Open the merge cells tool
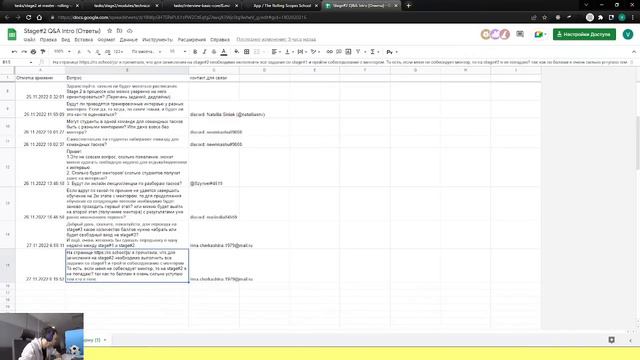Screen dimensions: 640x360 258,52
